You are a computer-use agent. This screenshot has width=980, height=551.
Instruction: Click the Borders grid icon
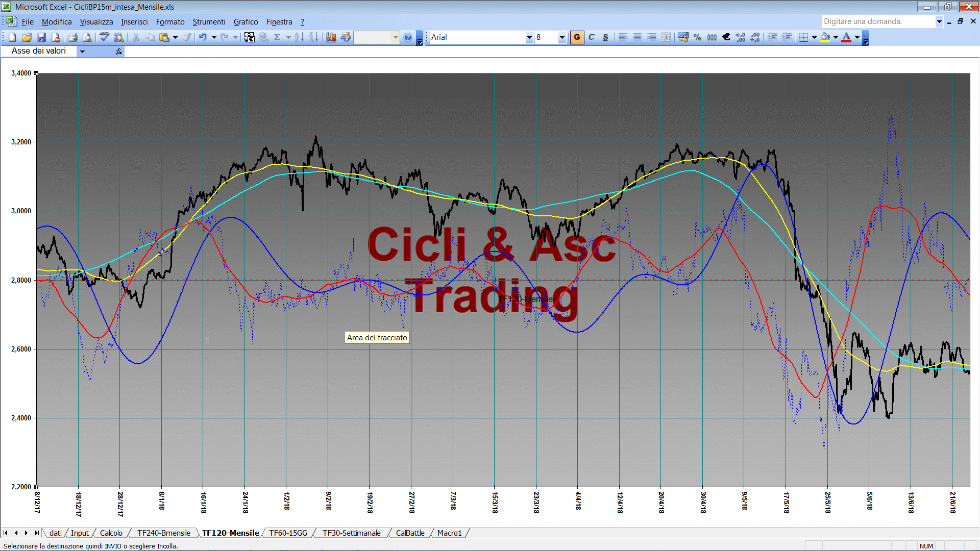pyautogui.click(x=803, y=37)
